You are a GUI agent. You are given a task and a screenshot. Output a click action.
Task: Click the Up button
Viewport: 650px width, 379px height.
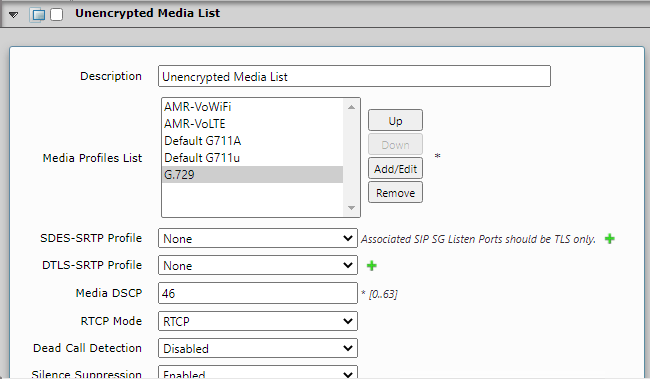pyautogui.click(x=395, y=121)
